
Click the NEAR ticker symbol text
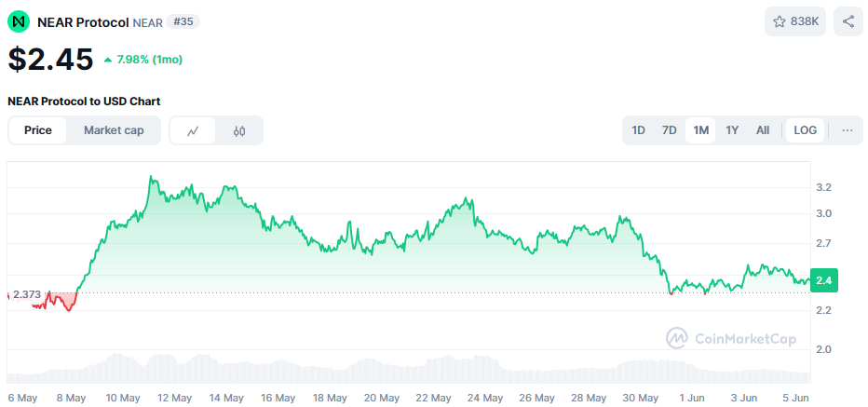coord(147,22)
